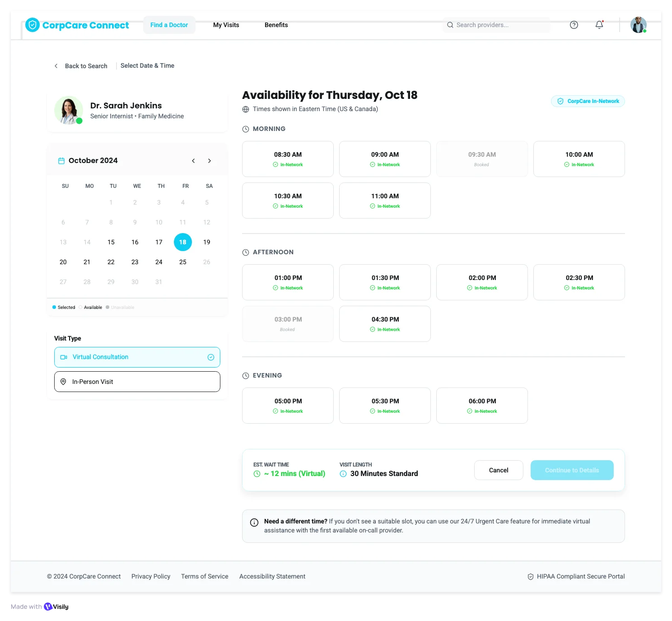672x621 pixels.
Task: Click the Back to Search chevron
Action: [x=56, y=65]
